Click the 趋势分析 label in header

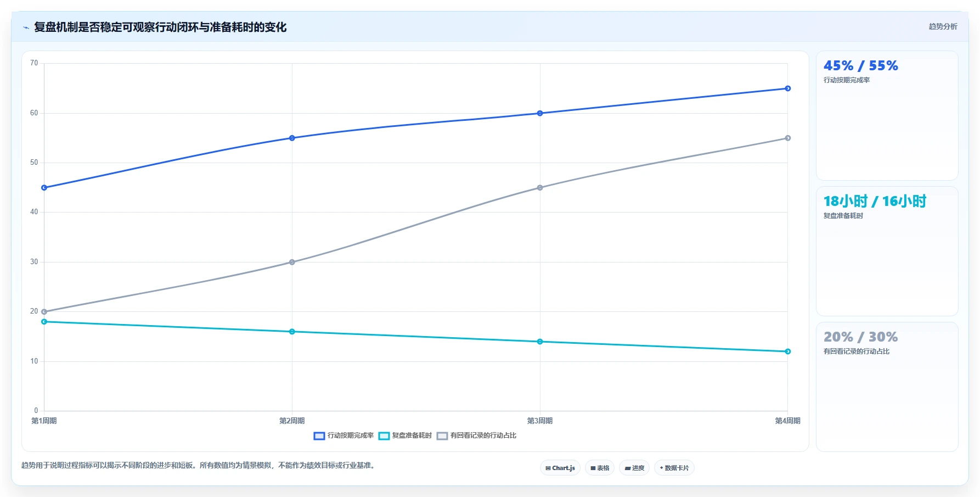coord(943,26)
